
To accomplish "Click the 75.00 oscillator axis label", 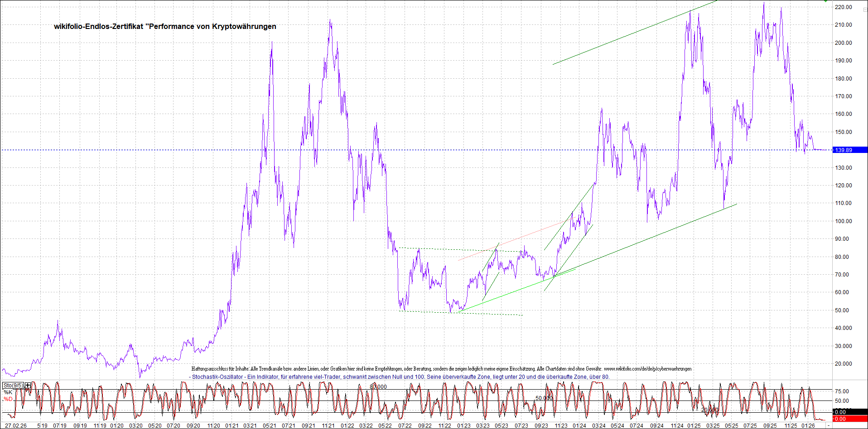I will point(842,391).
